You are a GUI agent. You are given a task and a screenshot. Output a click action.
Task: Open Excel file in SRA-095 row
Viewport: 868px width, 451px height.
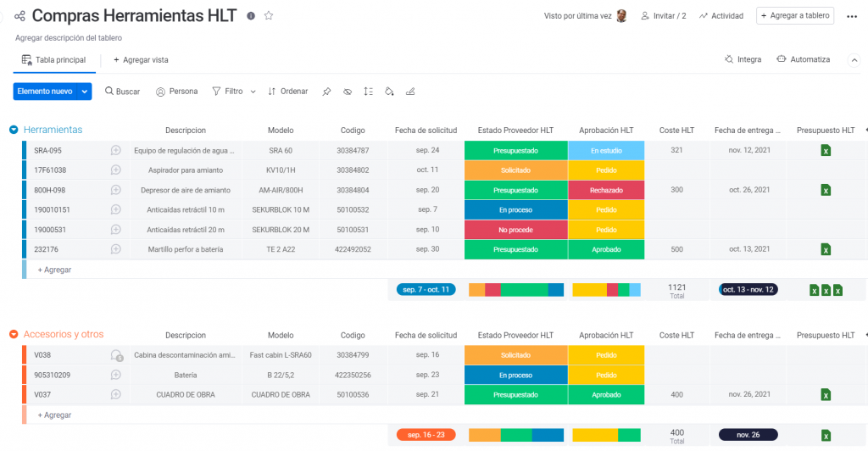(x=826, y=150)
